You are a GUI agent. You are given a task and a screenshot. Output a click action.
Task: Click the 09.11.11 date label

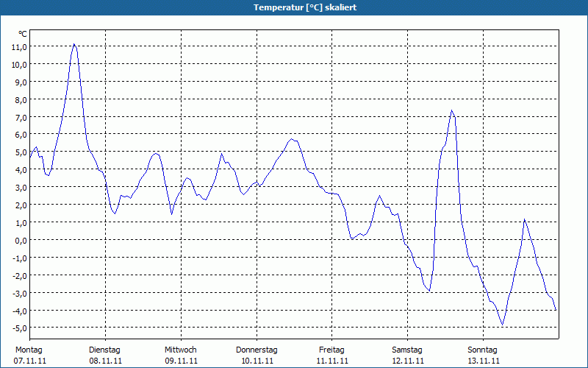point(181,361)
